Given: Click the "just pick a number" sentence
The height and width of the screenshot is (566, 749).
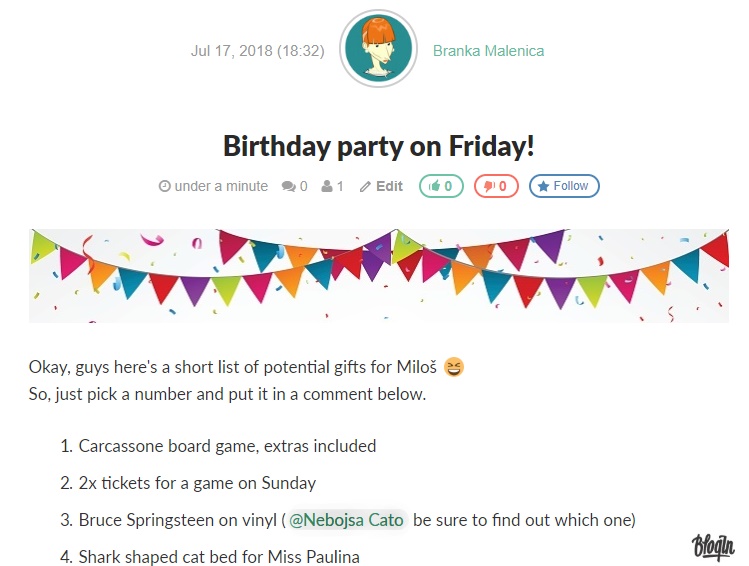Looking at the screenshot, I should (227, 394).
